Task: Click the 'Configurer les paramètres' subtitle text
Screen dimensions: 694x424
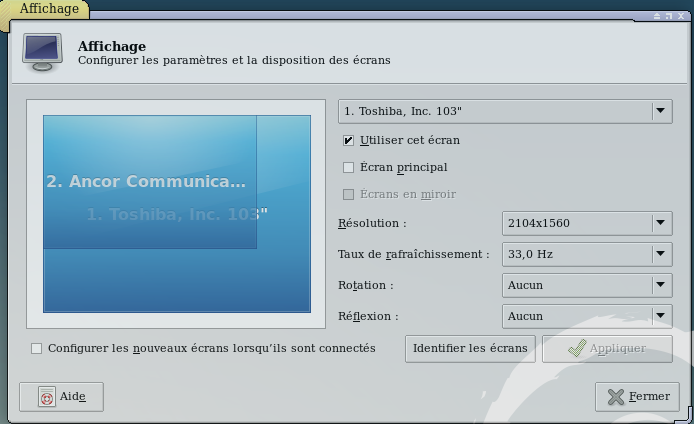Action: point(234,60)
